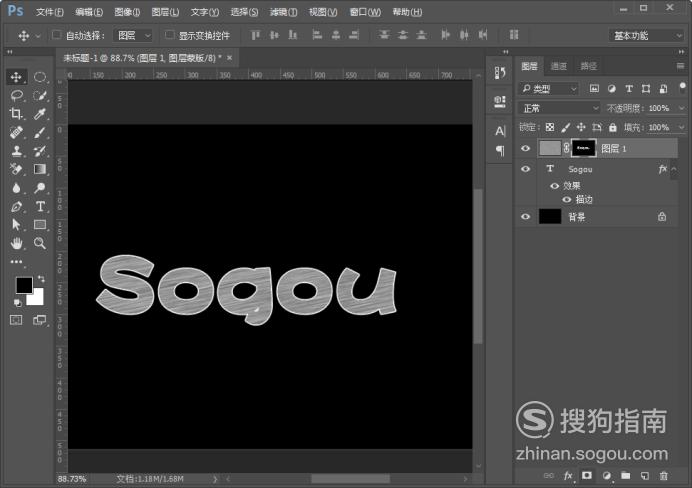692x488 pixels.
Task: Select the Clone Stamp tool
Action: tap(16, 151)
